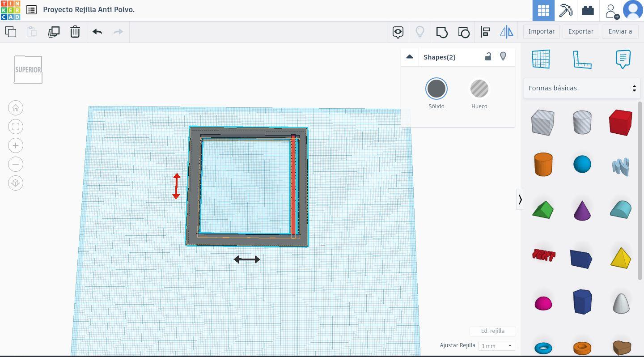Viewport: 644px width, 357px height.
Task: Open the Bricks view tab
Action: pyautogui.click(x=588, y=10)
